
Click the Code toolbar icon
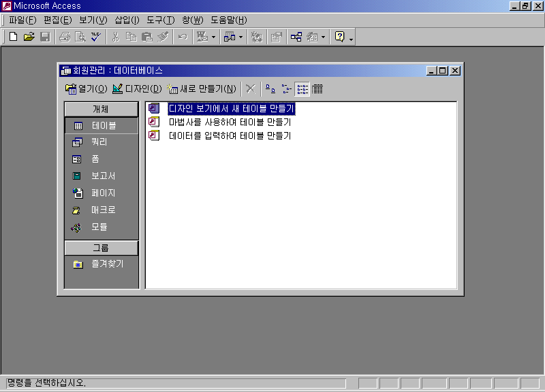coord(257,37)
